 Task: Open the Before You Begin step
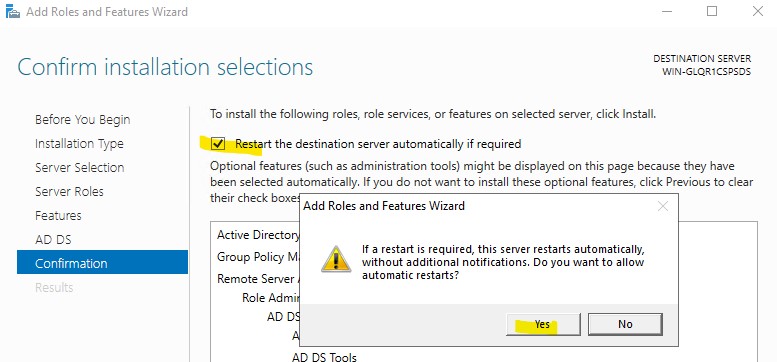(82, 120)
